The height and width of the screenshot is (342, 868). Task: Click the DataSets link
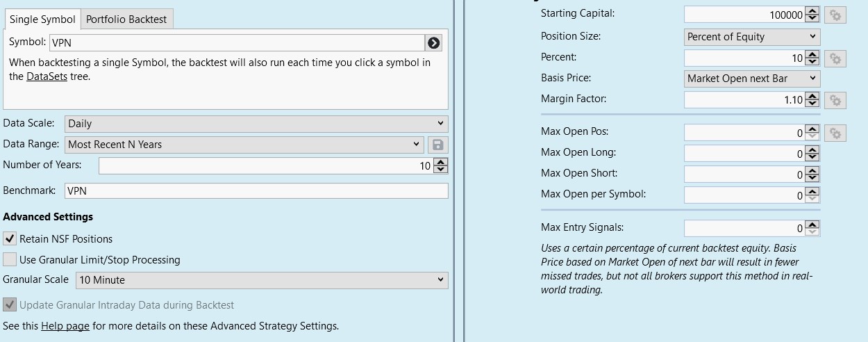47,76
